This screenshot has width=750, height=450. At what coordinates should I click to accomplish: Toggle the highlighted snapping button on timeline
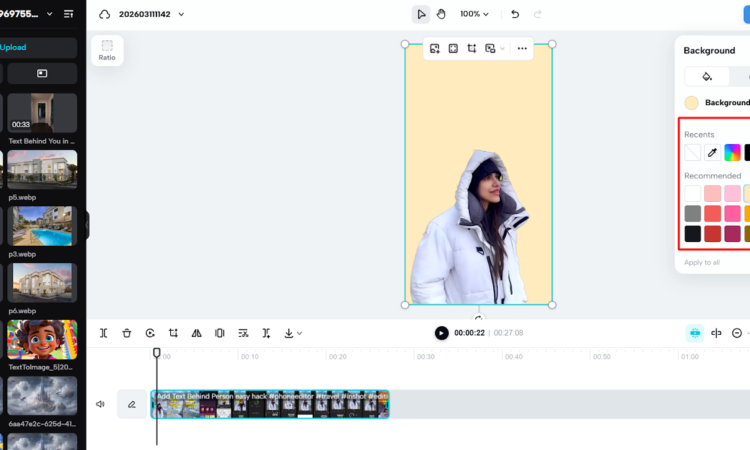coord(694,333)
